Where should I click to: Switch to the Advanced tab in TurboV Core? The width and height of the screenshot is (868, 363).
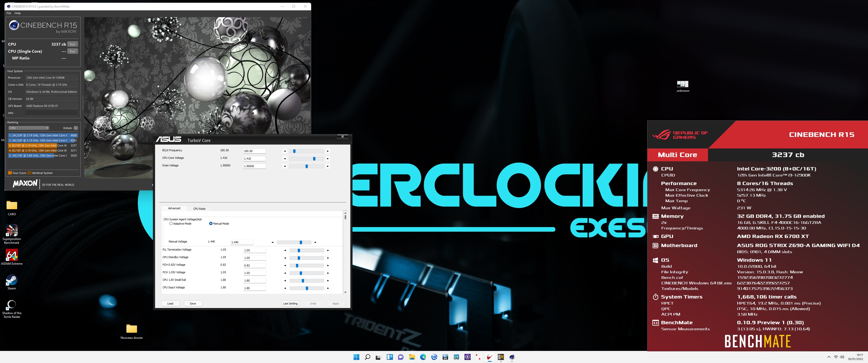174,208
